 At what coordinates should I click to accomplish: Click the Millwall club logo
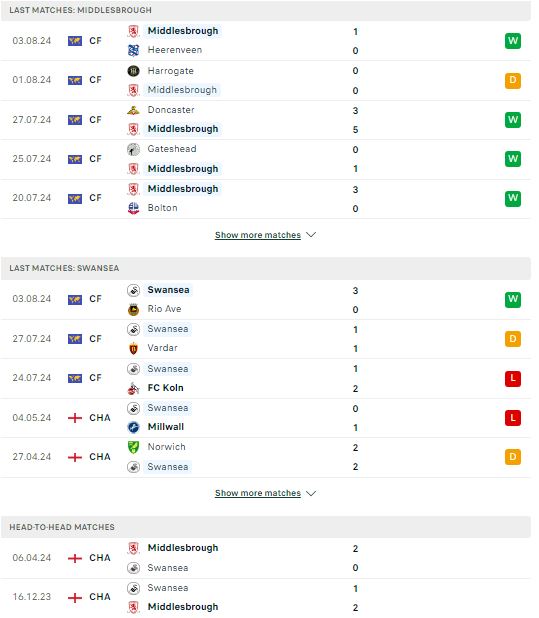134,427
